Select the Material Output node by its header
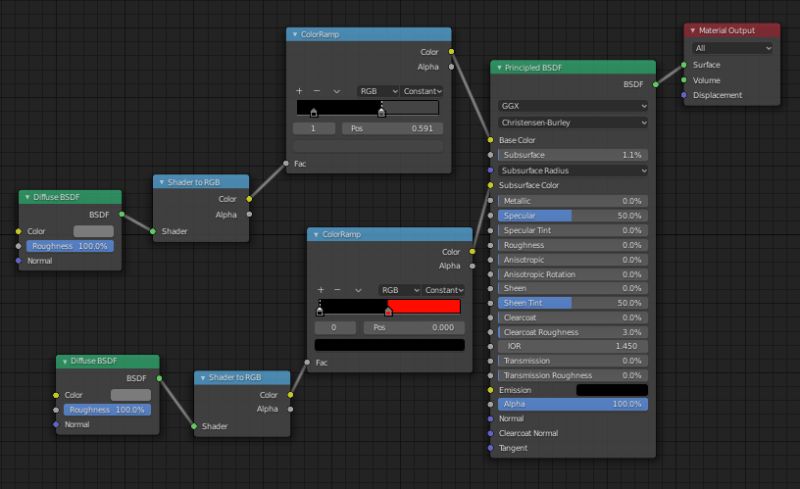Viewport: 800px width, 489px height. pos(732,31)
